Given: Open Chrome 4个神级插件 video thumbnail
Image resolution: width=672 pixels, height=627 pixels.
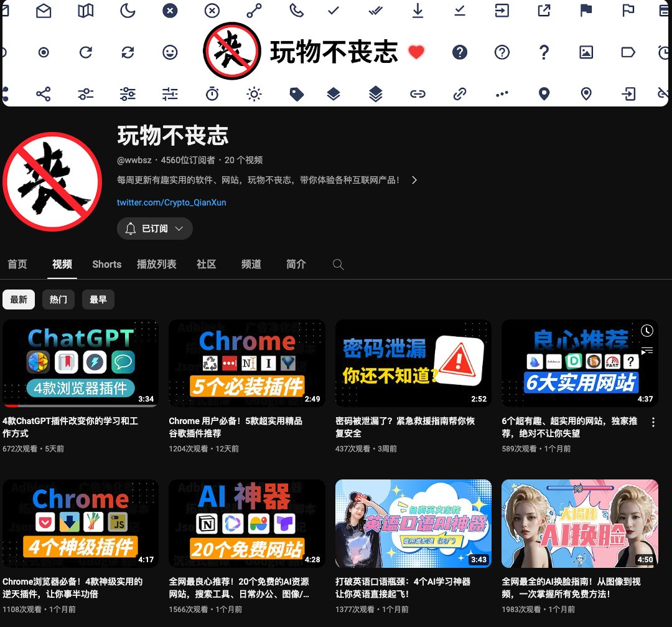Looking at the screenshot, I should point(80,524).
